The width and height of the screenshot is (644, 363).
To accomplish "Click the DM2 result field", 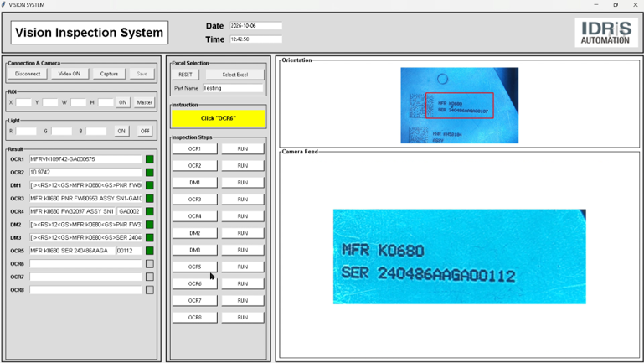I will click(x=85, y=225).
